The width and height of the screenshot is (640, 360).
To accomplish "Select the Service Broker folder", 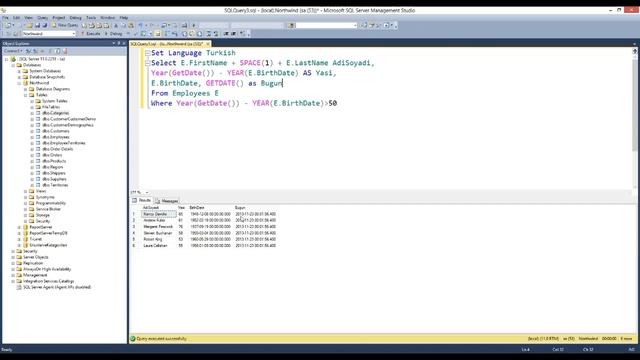I will pos(48,209).
